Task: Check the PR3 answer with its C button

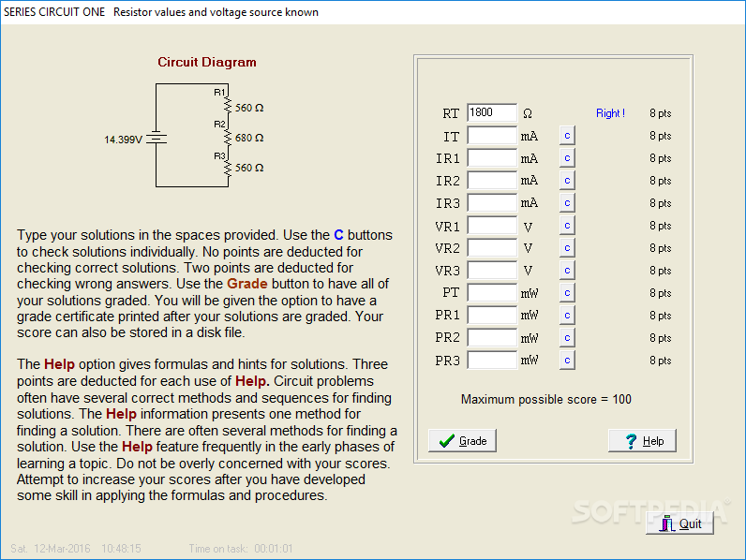Action: pyautogui.click(x=567, y=361)
